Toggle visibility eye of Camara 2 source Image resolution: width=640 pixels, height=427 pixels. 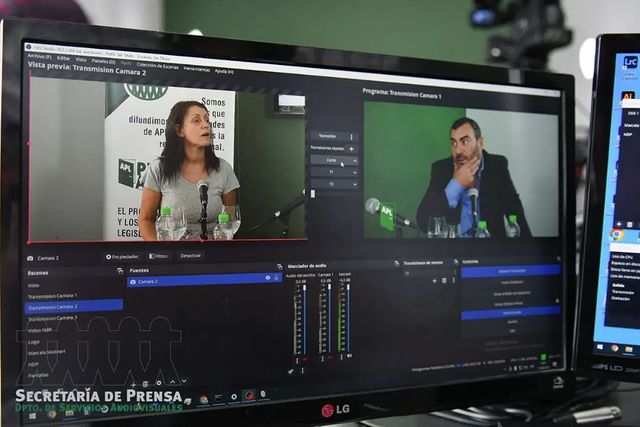[x=268, y=278]
